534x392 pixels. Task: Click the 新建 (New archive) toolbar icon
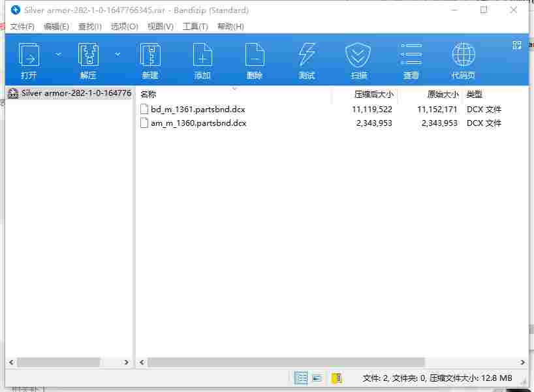click(150, 54)
